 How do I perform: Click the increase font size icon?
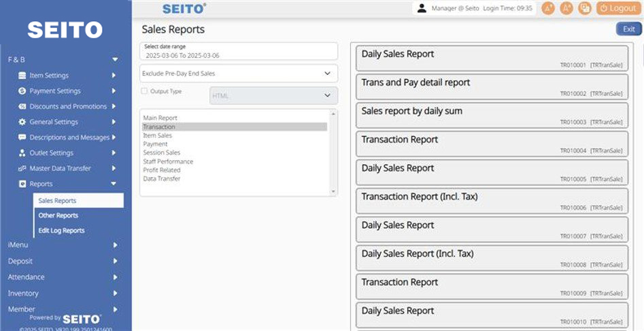point(548,8)
